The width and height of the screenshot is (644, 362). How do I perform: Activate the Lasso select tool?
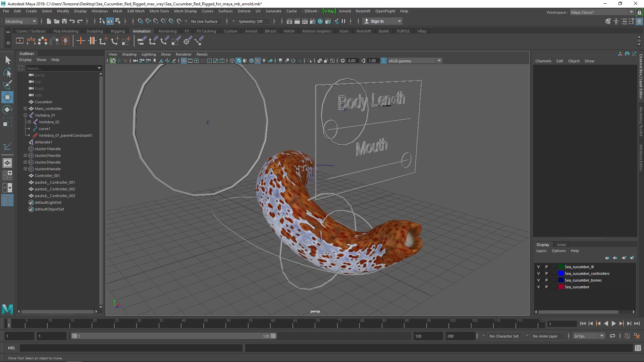(7, 72)
